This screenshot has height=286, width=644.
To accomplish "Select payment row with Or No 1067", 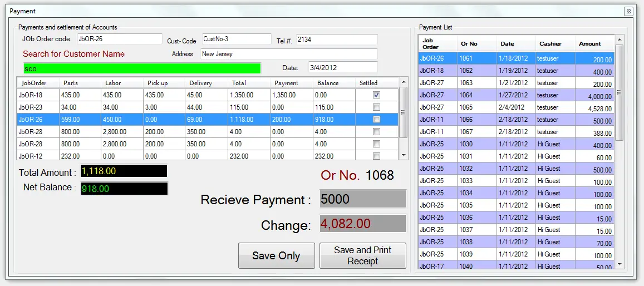I will (517, 132).
